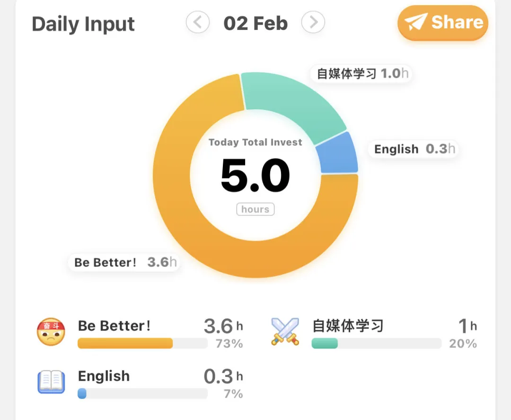
Task: Tap the Share button
Action: pos(443,23)
